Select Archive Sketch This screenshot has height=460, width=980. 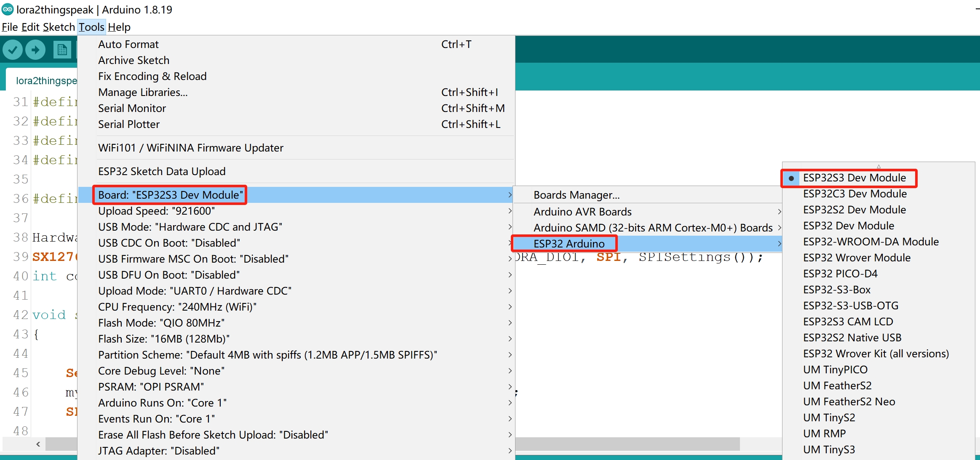click(296, 60)
